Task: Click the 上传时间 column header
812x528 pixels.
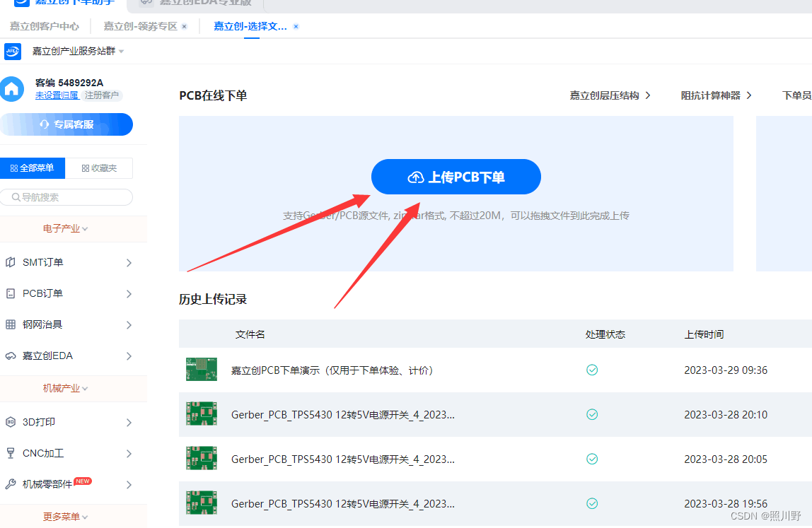Action: [704, 334]
